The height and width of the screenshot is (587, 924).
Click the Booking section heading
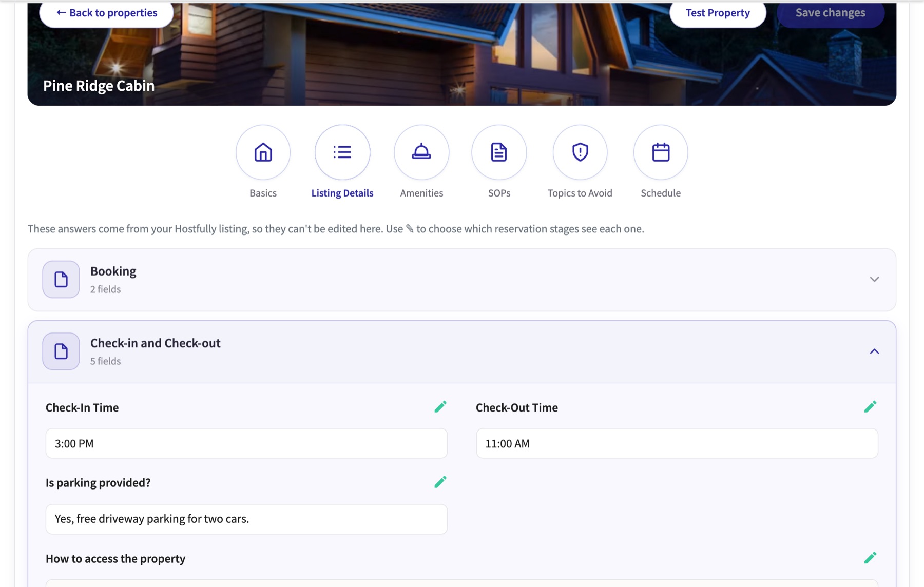(x=113, y=271)
